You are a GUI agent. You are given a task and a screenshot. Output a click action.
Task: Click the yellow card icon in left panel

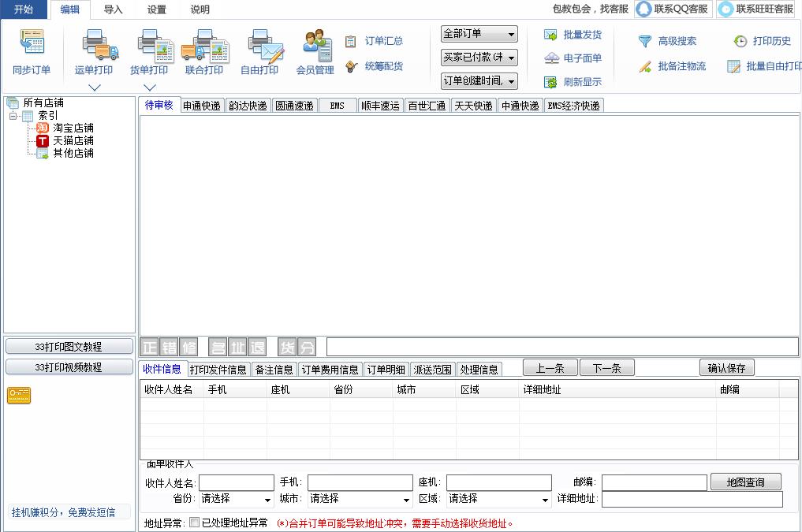(19, 395)
